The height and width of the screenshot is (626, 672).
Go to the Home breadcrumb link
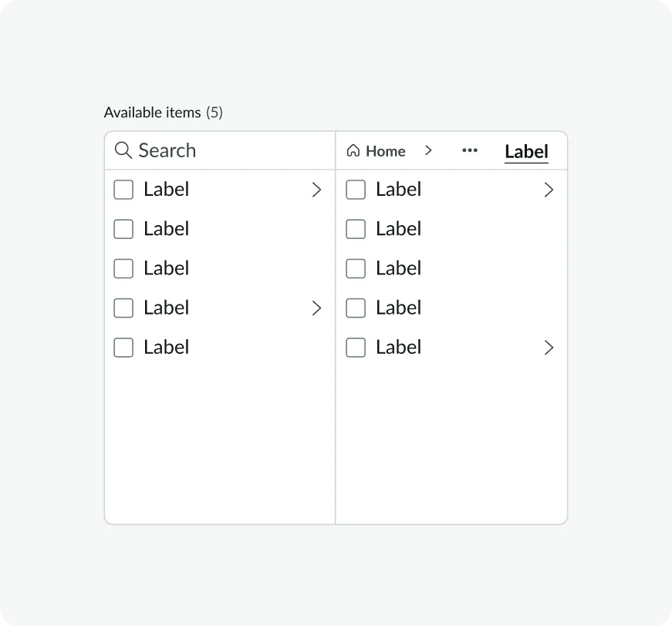(x=385, y=151)
